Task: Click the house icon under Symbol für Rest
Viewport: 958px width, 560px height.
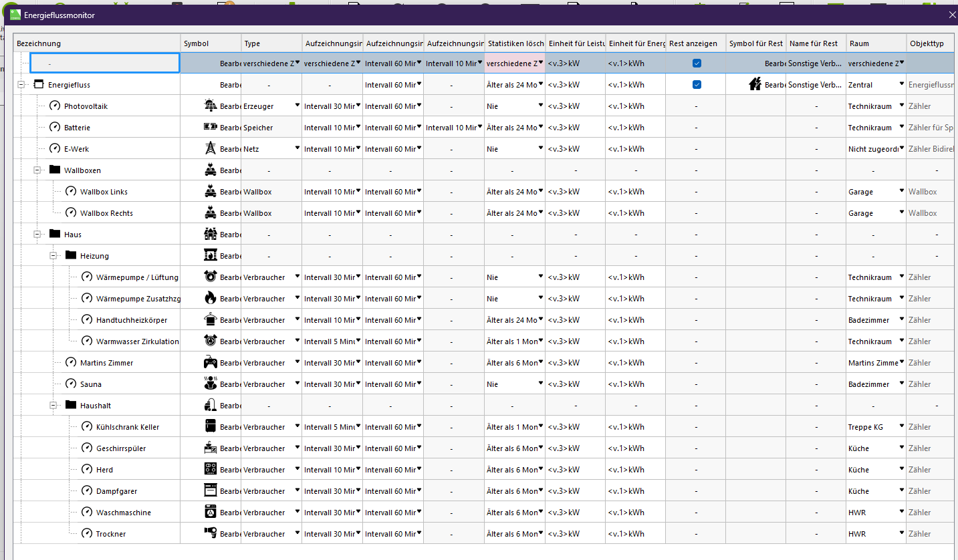Action: 755,85
